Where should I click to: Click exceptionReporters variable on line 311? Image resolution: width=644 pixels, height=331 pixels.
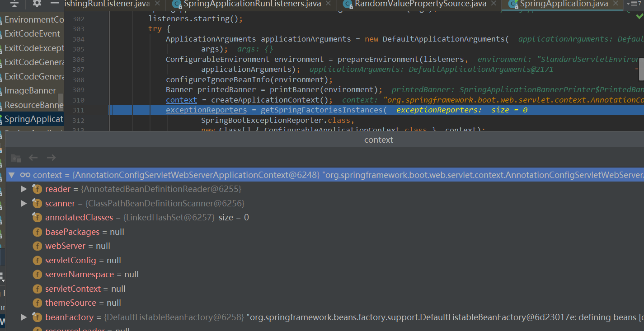pos(207,110)
